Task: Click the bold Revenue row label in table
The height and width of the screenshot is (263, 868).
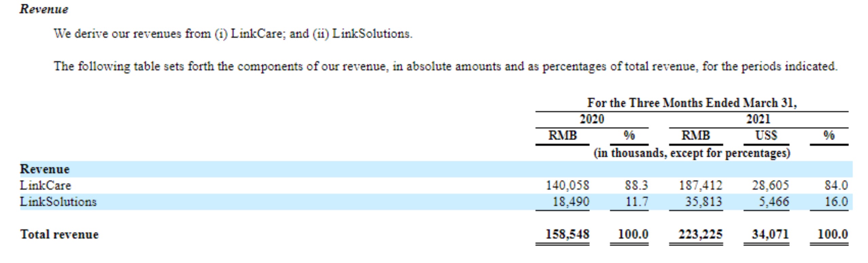Action: click(45, 169)
